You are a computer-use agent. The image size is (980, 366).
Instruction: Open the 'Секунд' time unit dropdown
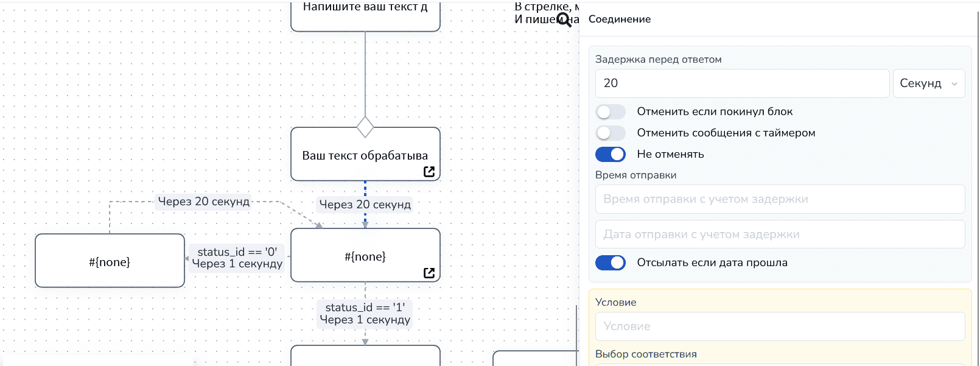pyautogui.click(x=928, y=83)
